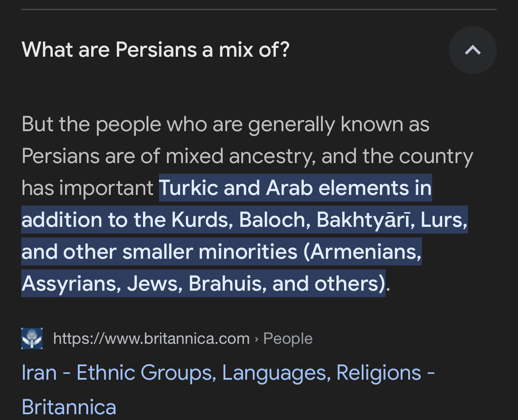Open the https://www.britannica.com URL
This screenshot has height=420, width=518.
click(x=151, y=338)
